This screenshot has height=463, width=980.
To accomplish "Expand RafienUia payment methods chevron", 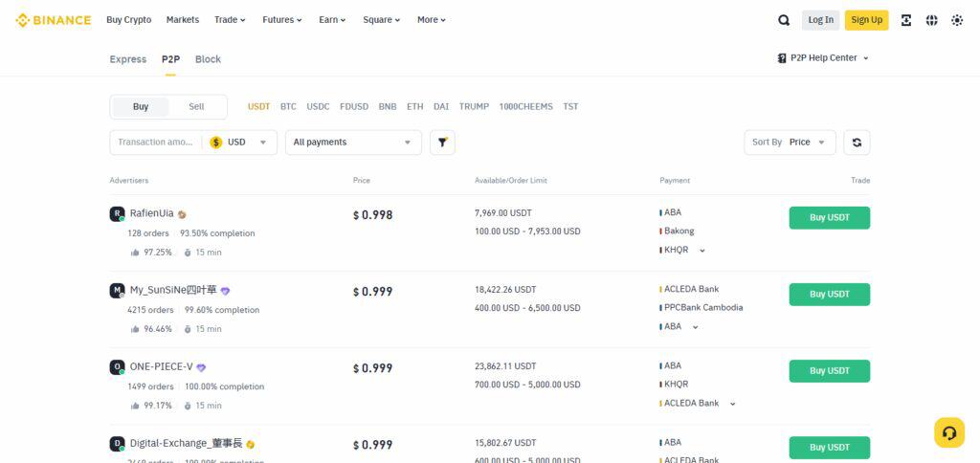I will [702, 250].
